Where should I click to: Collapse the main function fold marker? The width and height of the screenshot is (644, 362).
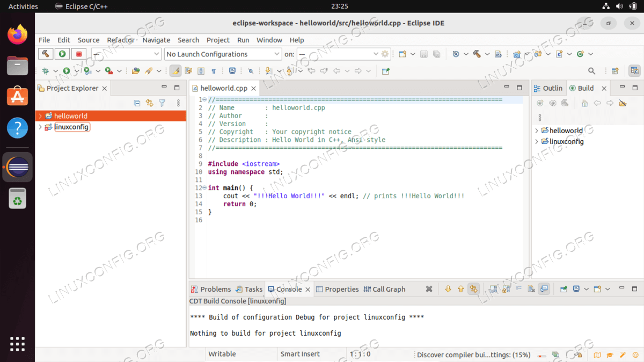click(205, 188)
